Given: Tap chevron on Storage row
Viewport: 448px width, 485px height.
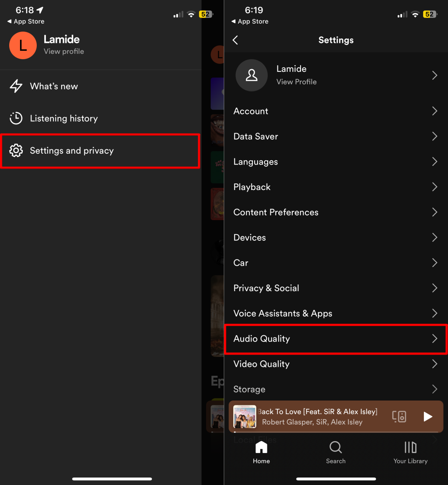Looking at the screenshot, I should tap(435, 389).
